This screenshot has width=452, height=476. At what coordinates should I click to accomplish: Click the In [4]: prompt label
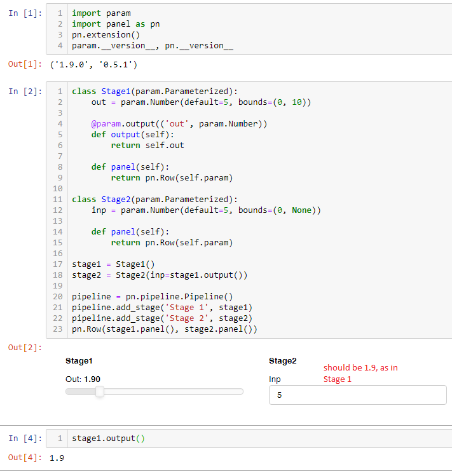coord(25,439)
